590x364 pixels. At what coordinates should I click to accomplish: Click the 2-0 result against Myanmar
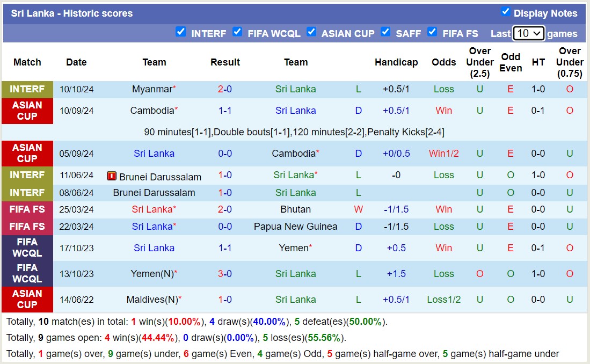225,89
